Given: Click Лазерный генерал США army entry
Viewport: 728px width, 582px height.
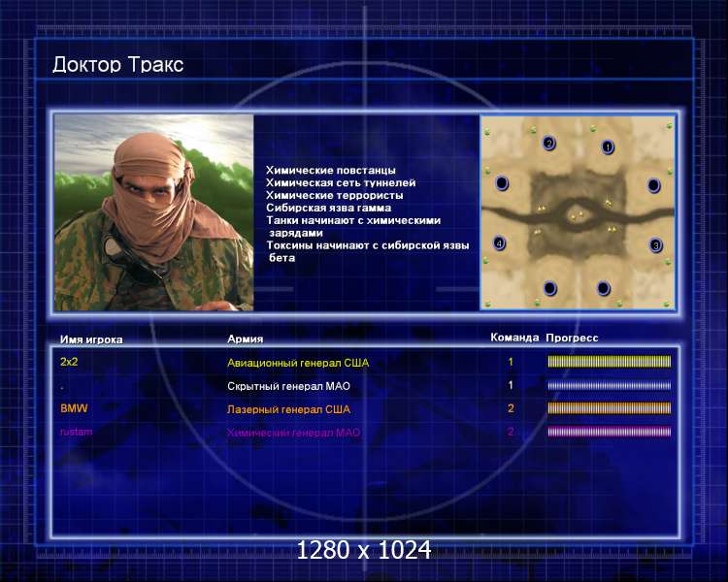Looking at the screenshot, I should pyautogui.click(x=289, y=409).
